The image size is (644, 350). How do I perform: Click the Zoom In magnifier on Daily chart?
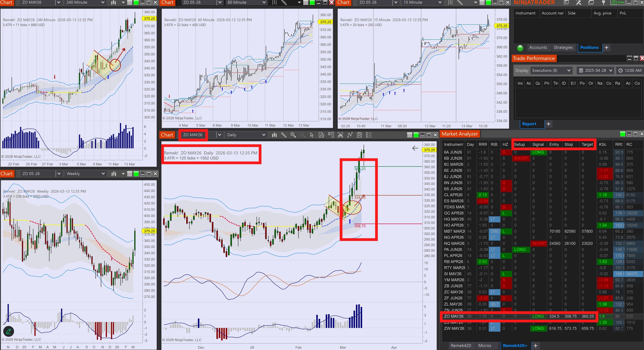[293, 135]
